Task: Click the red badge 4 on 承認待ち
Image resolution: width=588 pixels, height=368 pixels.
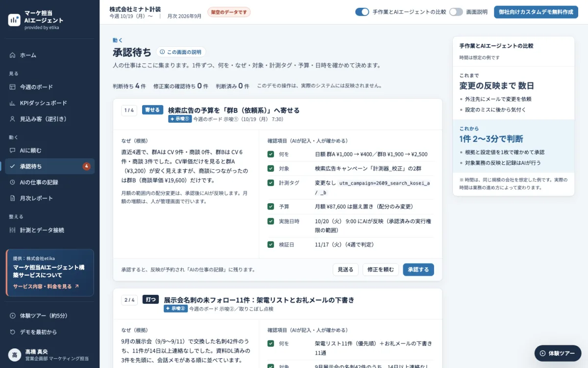Action: click(x=87, y=166)
